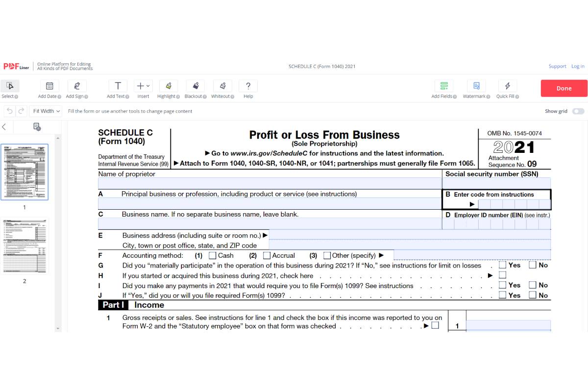Open the Watermark tool

coord(476,86)
